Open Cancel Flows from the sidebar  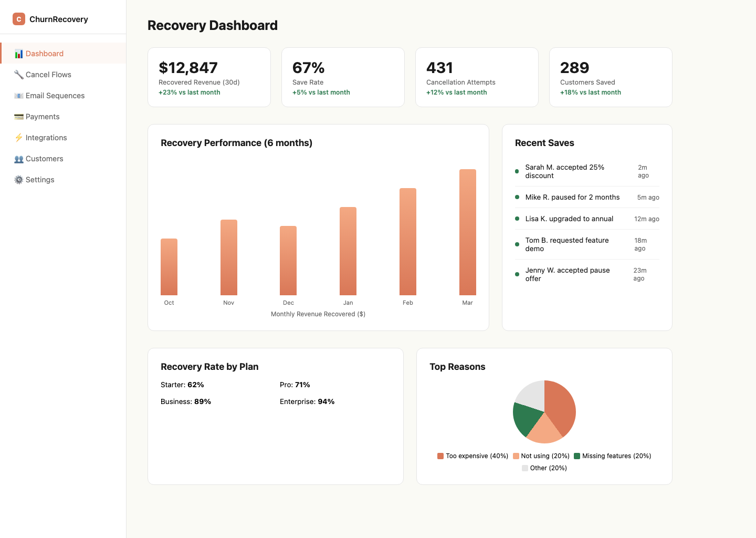pos(48,75)
